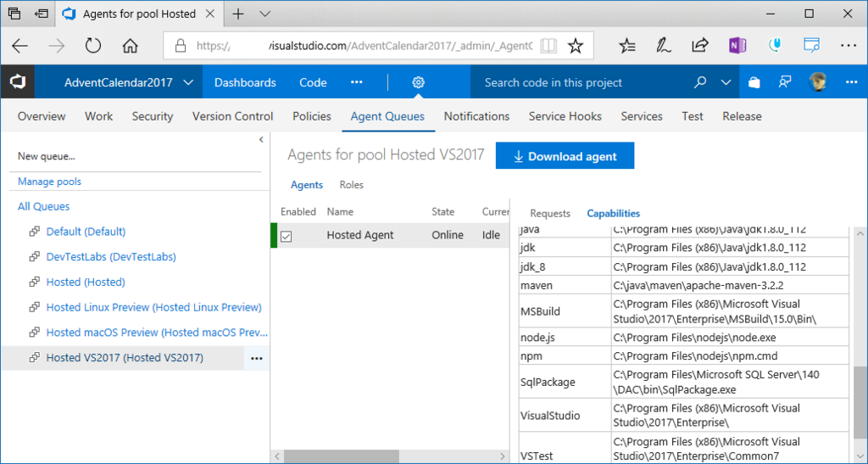Open Test admin tab
This screenshot has height=464, width=868.
coord(693,116)
